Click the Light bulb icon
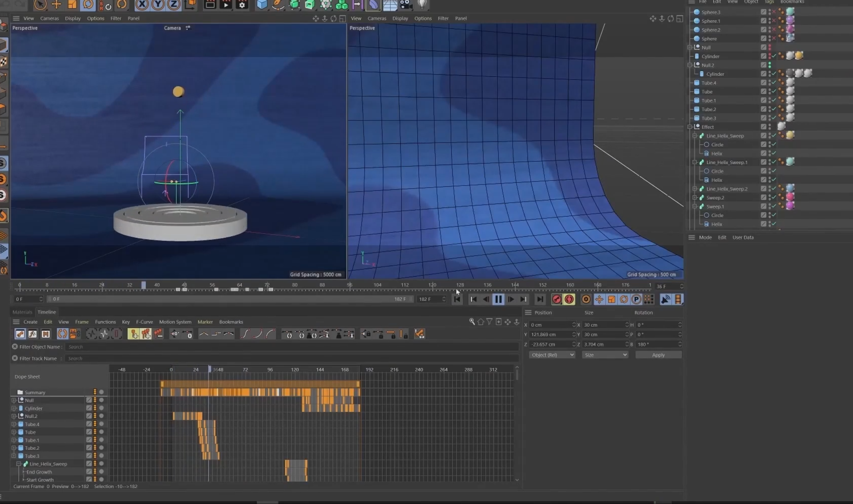 point(422,5)
